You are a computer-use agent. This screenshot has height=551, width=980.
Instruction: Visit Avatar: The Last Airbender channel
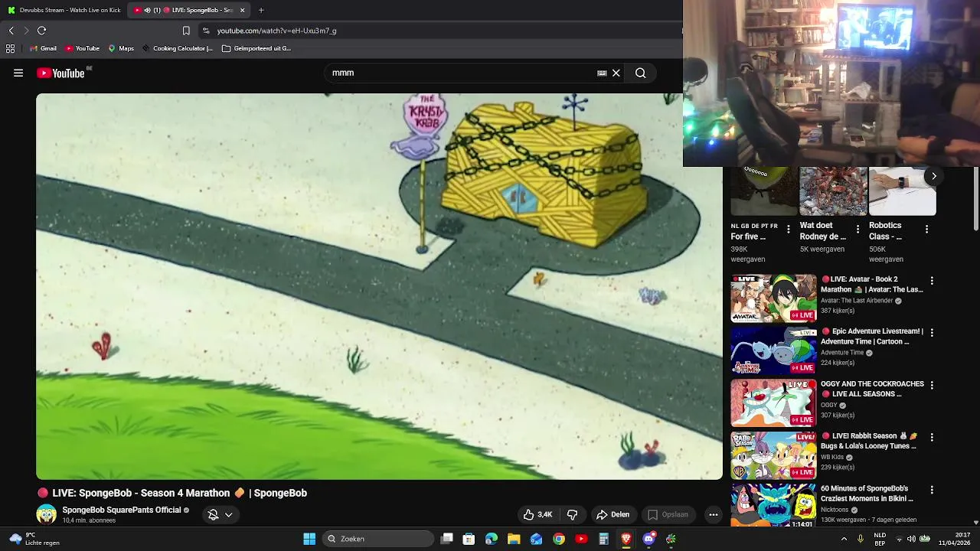point(857,301)
